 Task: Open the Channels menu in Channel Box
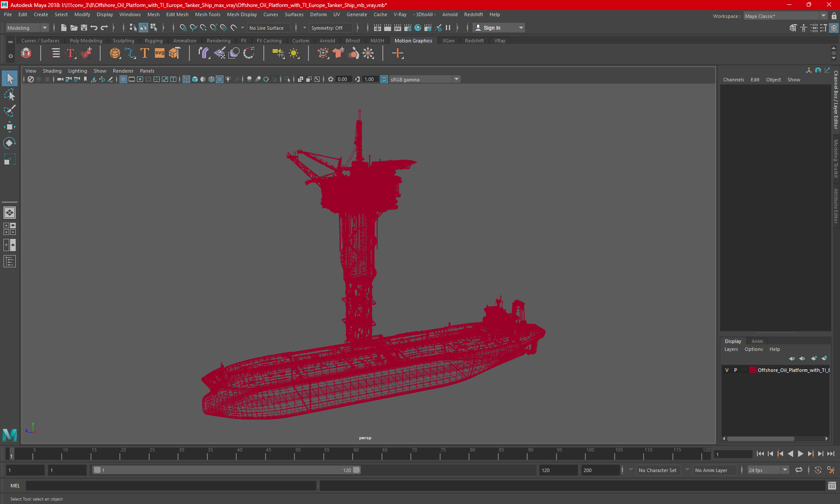[x=733, y=80]
